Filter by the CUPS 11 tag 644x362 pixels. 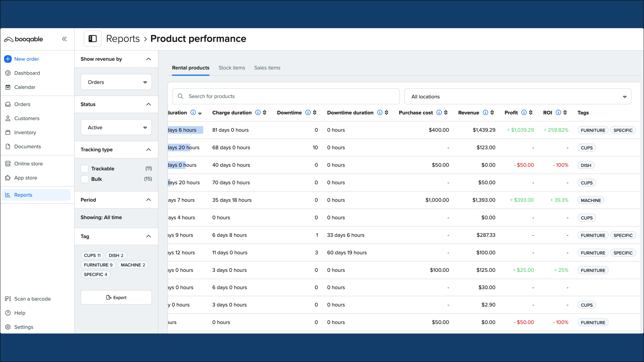(x=92, y=255)
